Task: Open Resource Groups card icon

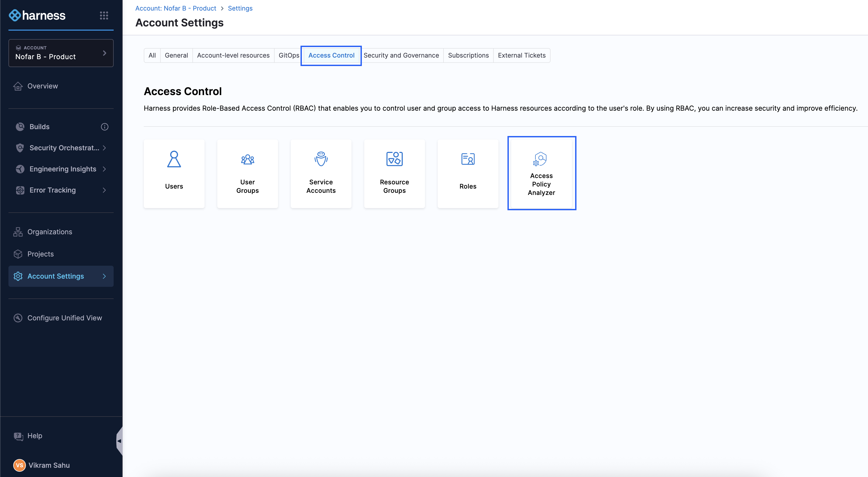Action: pos(394,159)
